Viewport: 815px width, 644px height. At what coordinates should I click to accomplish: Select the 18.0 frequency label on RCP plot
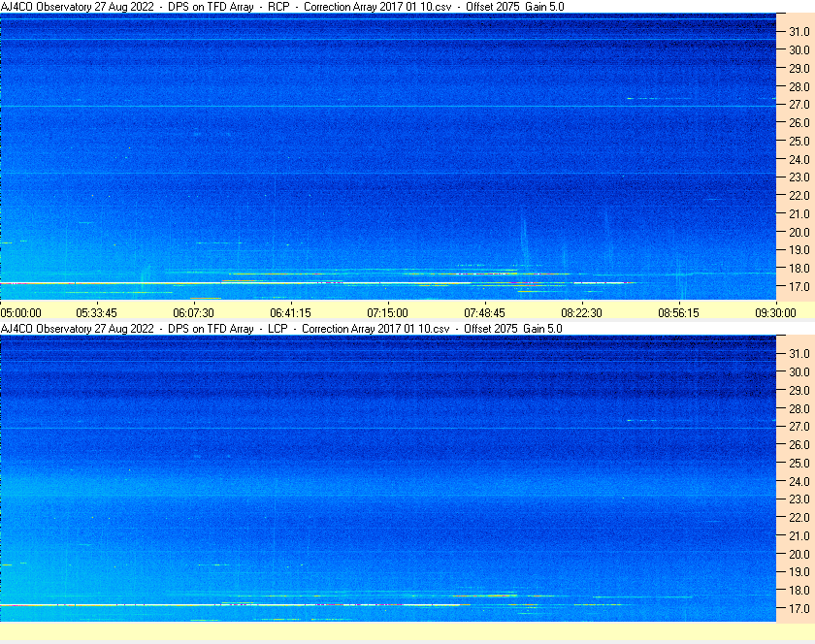coord(799,269)
